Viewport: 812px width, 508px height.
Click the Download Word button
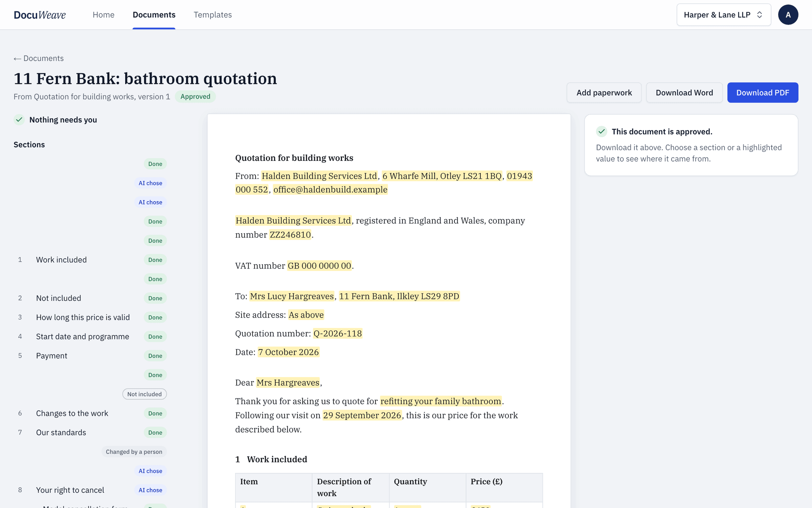[684, 92]
